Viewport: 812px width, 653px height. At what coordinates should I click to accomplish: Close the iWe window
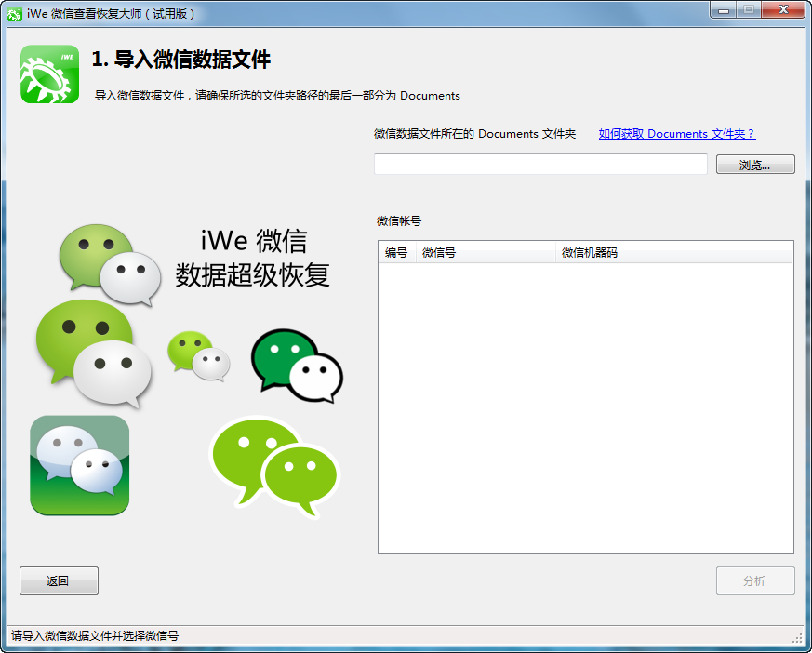coord(783,10)
